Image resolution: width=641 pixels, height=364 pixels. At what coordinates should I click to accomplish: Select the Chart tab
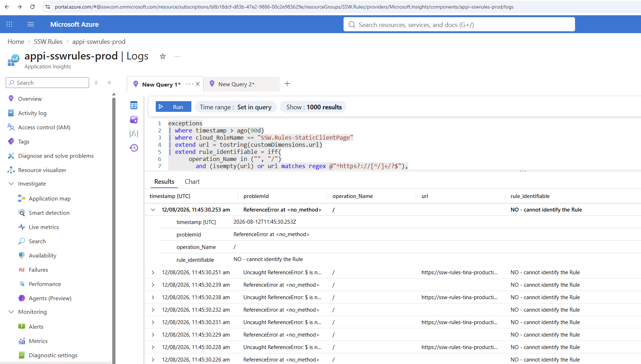coord(192,182)
